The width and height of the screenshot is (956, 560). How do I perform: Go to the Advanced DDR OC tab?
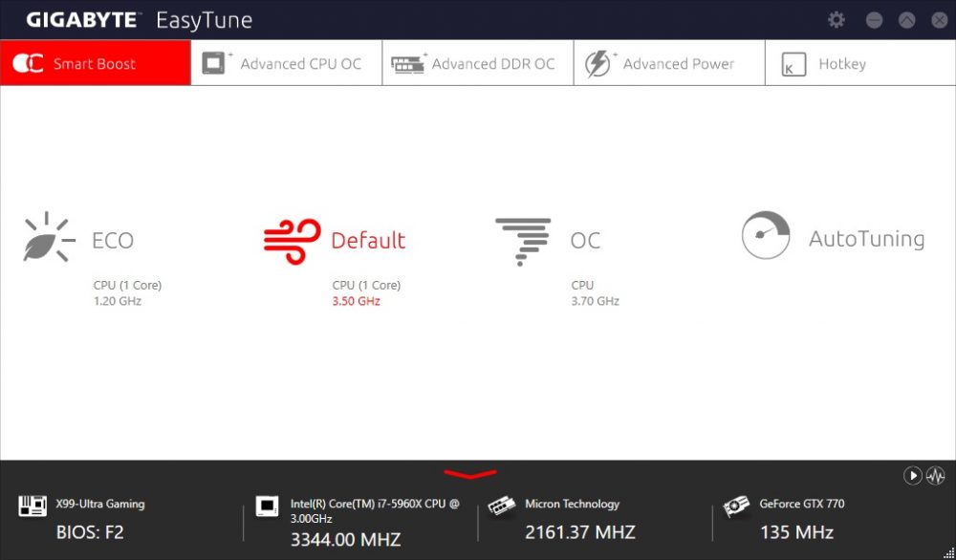[x=478, y=63]
